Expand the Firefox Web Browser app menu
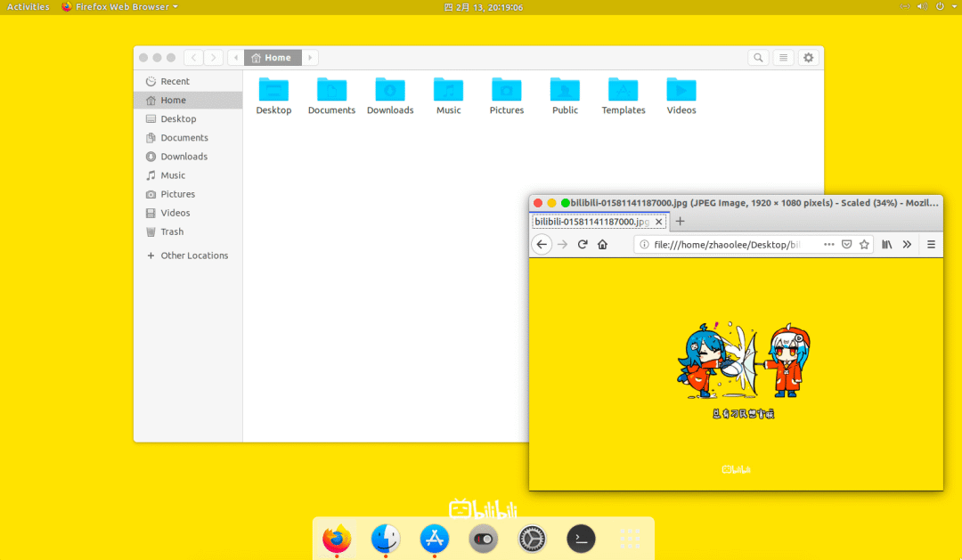 tap(119, 7)
